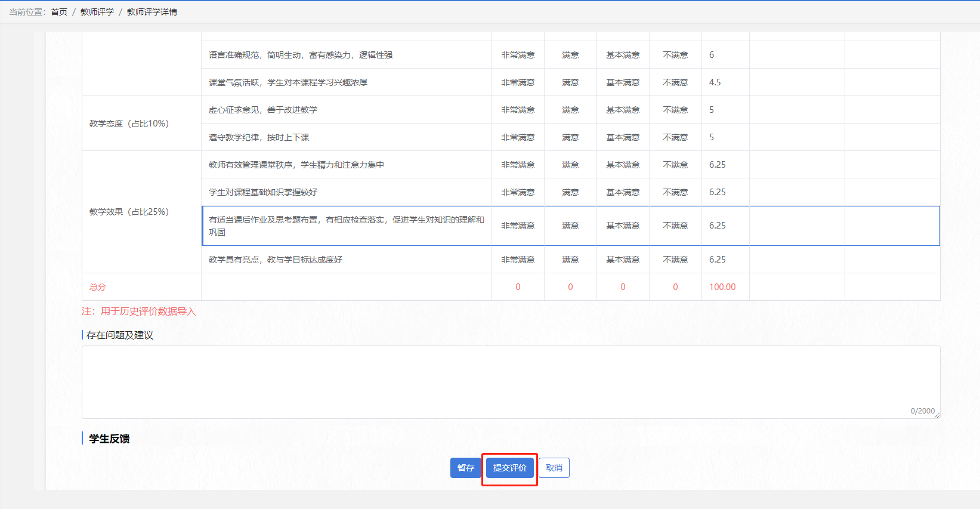Select 基本满意 for 虚心征求意见 row
Image resolution: width=980 pixels, height=509 pixels.
(x=623, y=110)
